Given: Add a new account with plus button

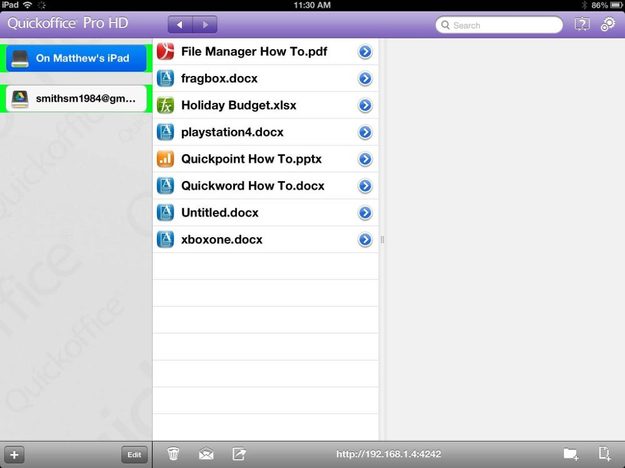Looking at the screenshot, I should pos(14,454).
